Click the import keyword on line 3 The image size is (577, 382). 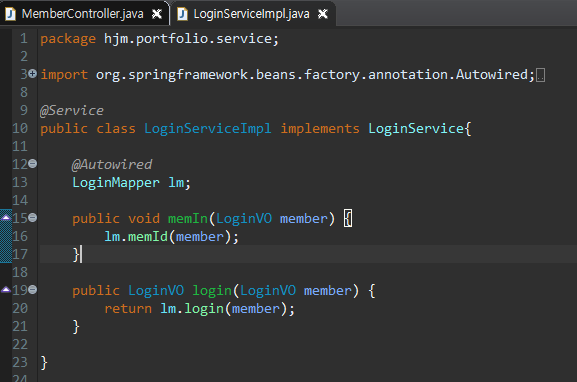(64, 75)
